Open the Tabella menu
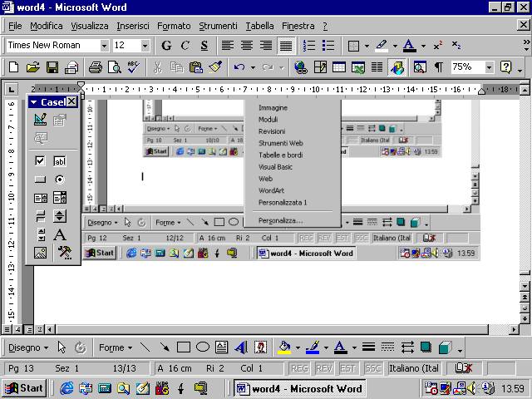Screen dimensions: 532x399 click(260, 26)
